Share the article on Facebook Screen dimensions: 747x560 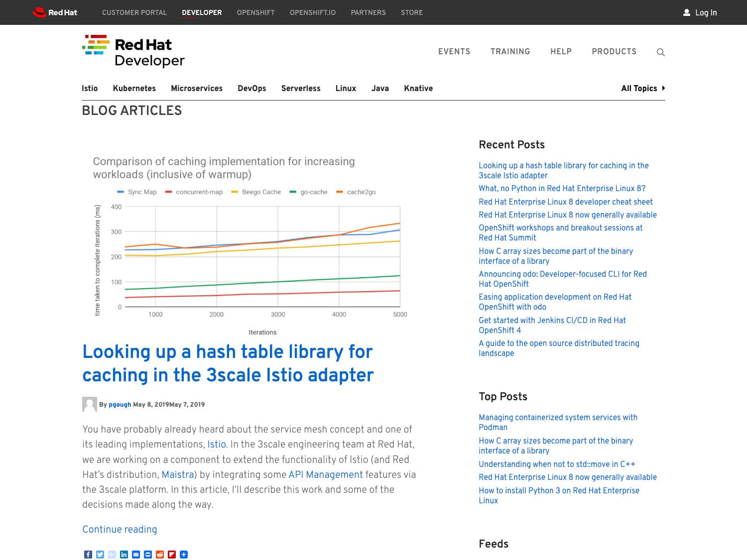[x=88, y=555]
